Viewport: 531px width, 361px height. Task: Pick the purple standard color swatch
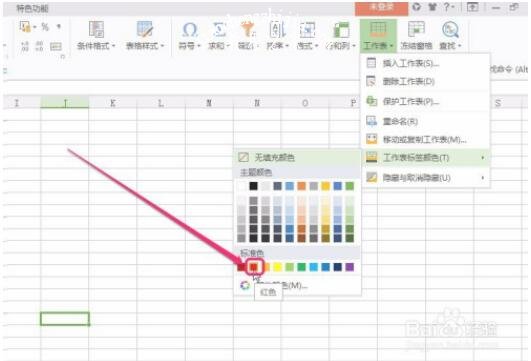350,267
